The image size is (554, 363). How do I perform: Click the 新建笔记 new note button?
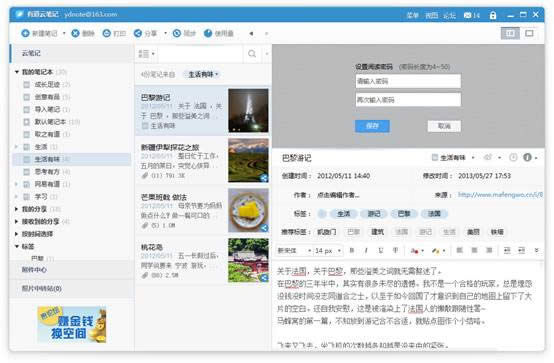(39, 33)
